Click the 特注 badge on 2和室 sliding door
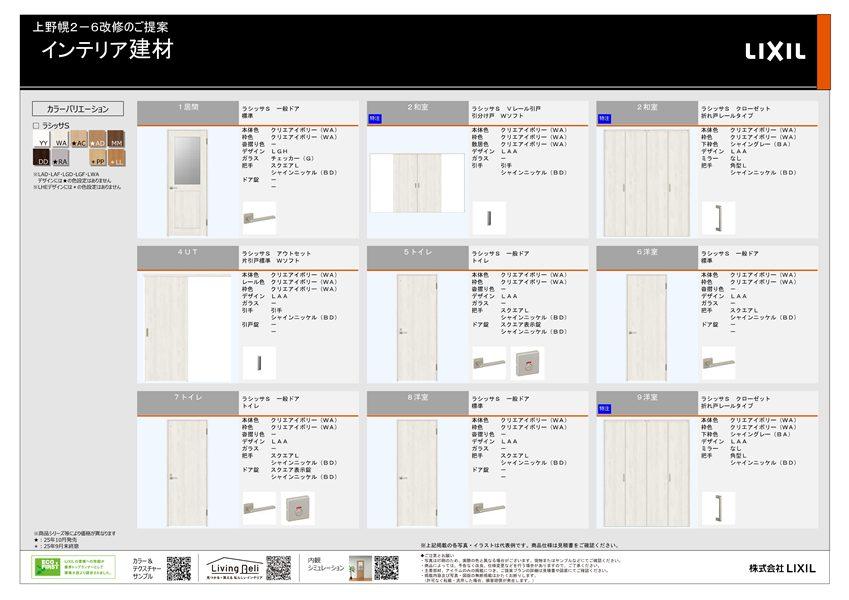 (x=376, y=118)
